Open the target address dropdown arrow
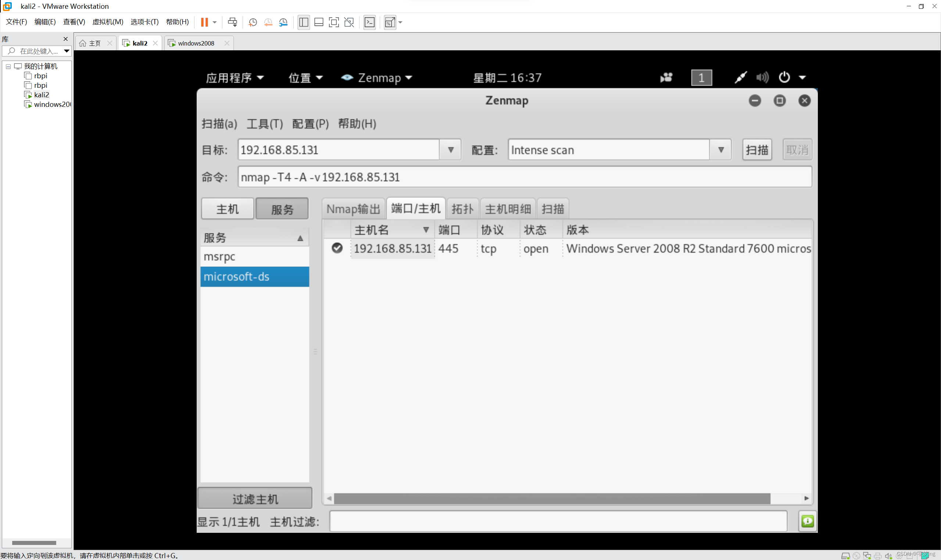This screenshot has height=560, width=941. [451, 150]
